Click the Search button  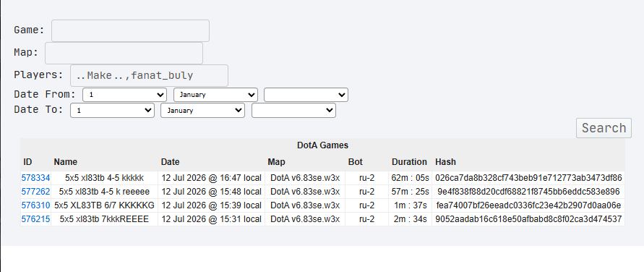click(604, 128)
